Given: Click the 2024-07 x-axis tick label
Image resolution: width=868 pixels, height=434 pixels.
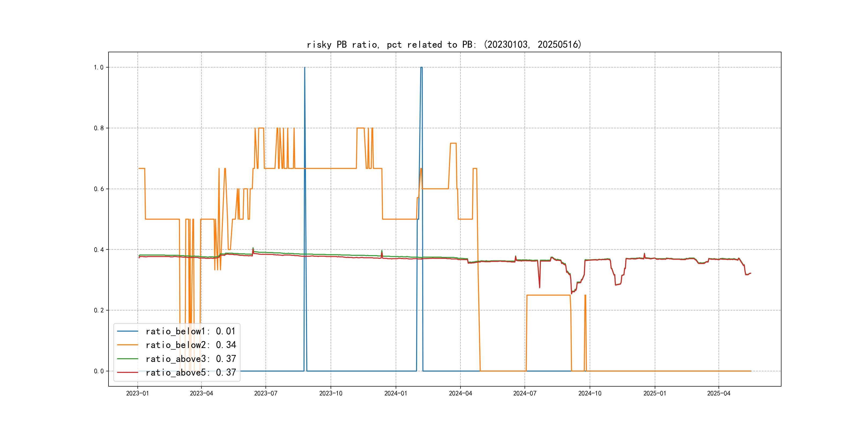Looking at the screenshot, I should pos(525,394).
